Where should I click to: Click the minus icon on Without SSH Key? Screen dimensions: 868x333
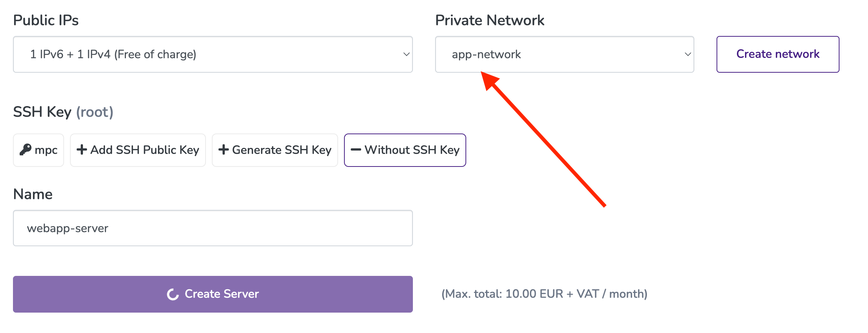click(357, 150)
